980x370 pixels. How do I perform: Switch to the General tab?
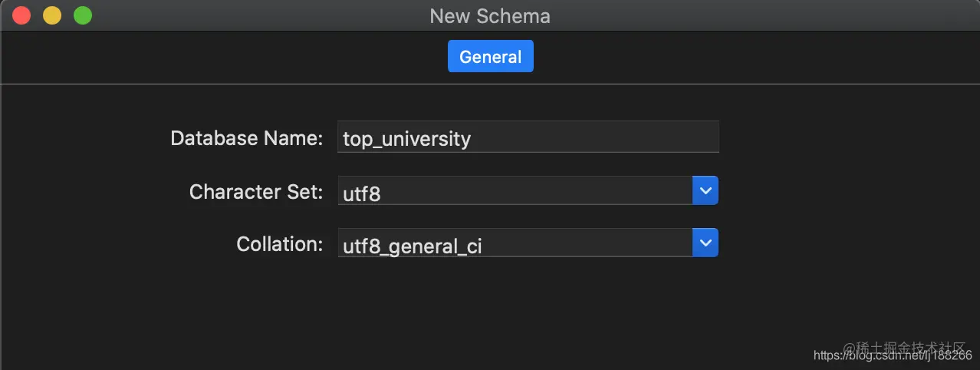490,57
